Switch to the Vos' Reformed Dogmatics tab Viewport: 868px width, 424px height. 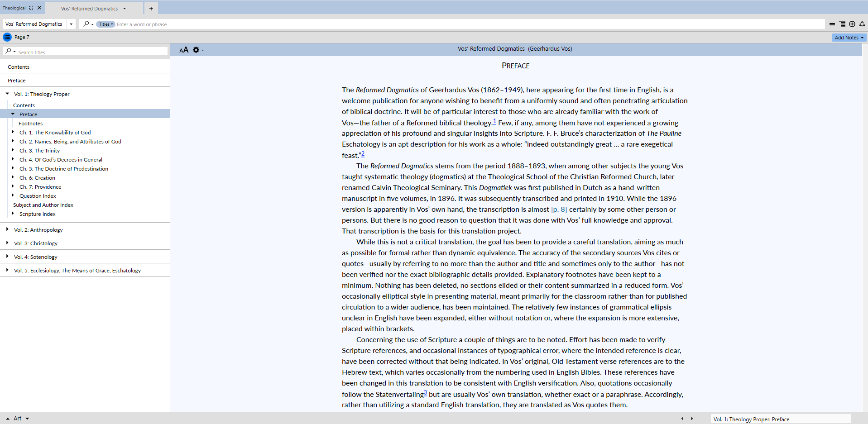90,9
